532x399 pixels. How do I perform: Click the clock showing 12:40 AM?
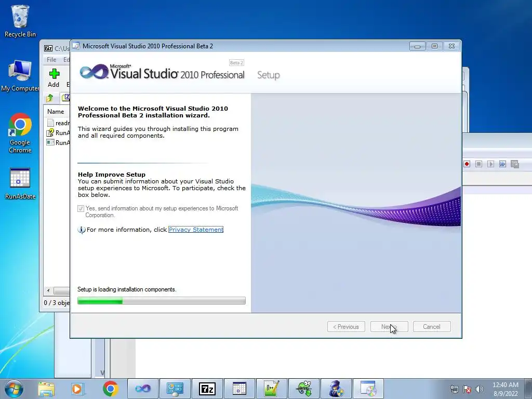505,385
